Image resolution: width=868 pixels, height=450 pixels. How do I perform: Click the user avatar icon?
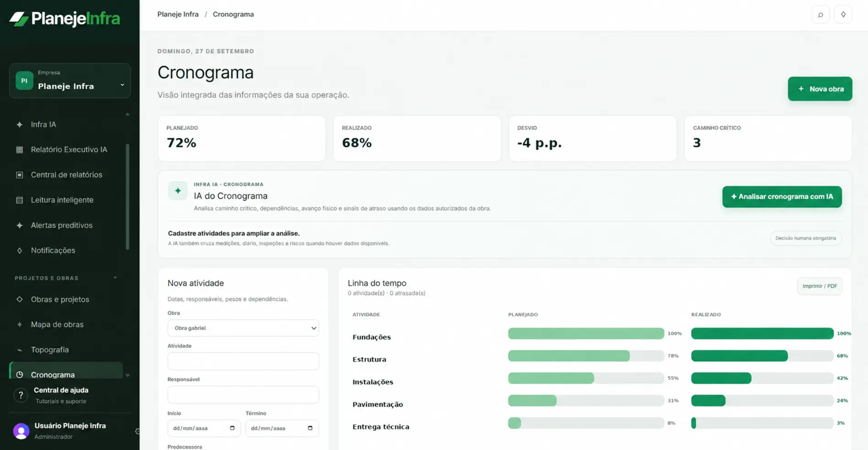click(21, 431)
